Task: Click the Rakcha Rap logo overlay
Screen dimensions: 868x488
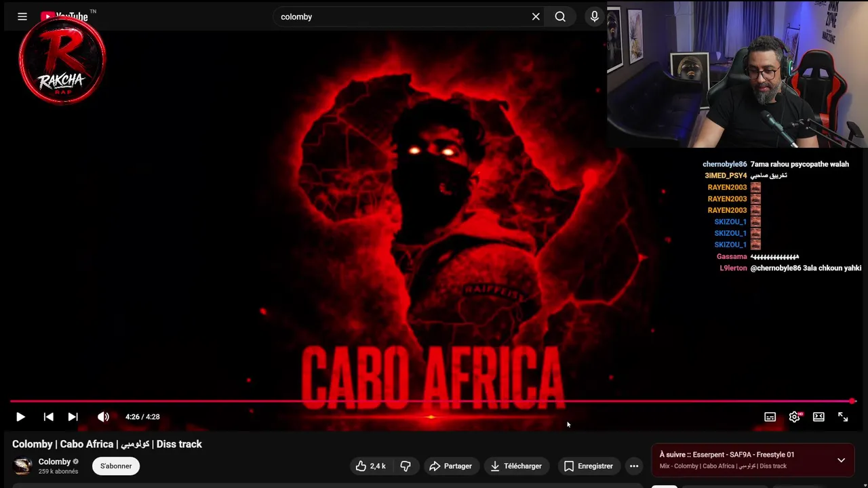Action: [62, 62]
